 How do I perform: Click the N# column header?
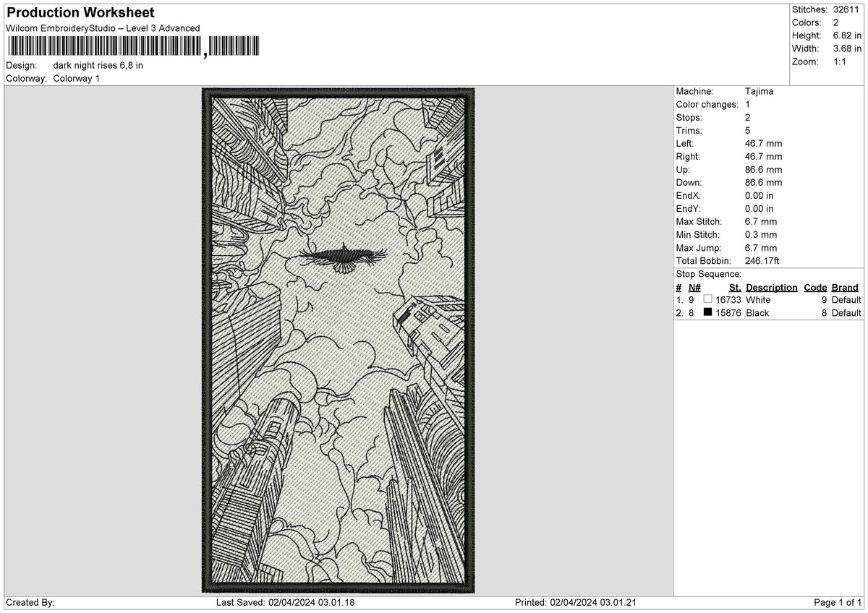pos(694,288)
